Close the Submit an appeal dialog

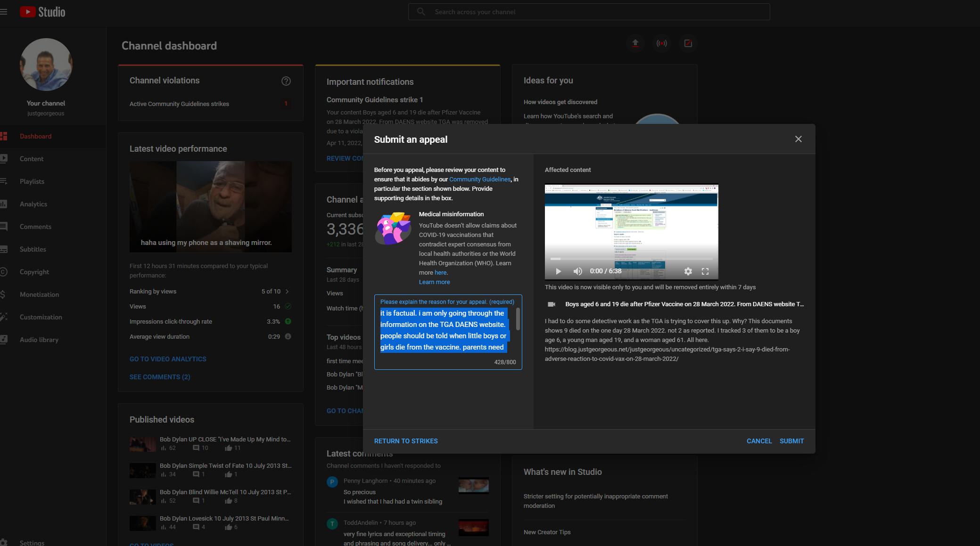click(799, 139)
